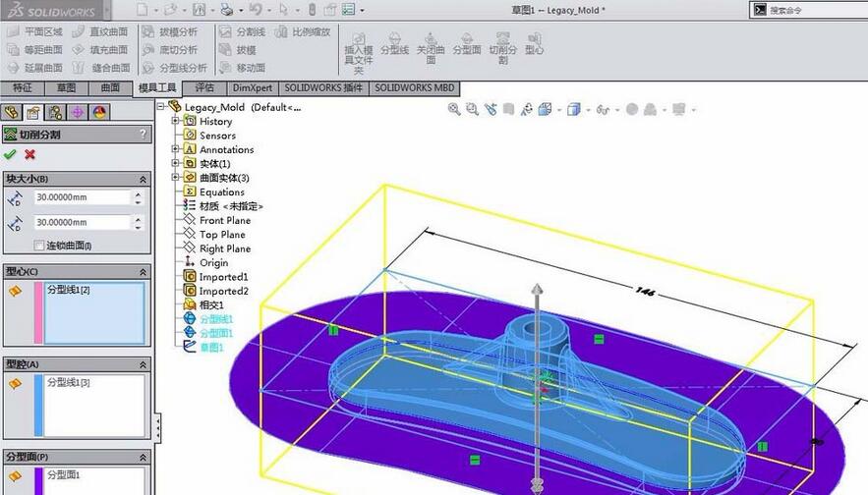Open help for 切削分割 panel
Image resolution: width=868 pixels, height=495 pixels.
(143, 134)
